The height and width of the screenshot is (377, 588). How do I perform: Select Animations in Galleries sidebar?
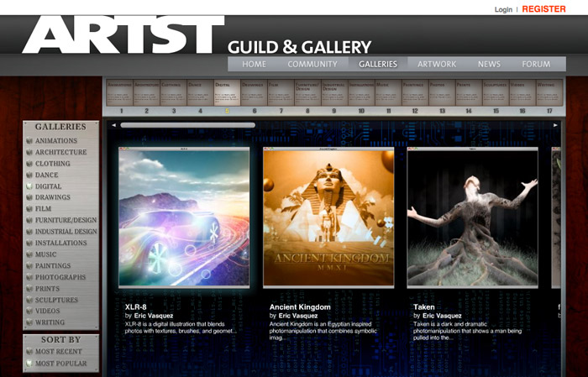coord(56,140)
